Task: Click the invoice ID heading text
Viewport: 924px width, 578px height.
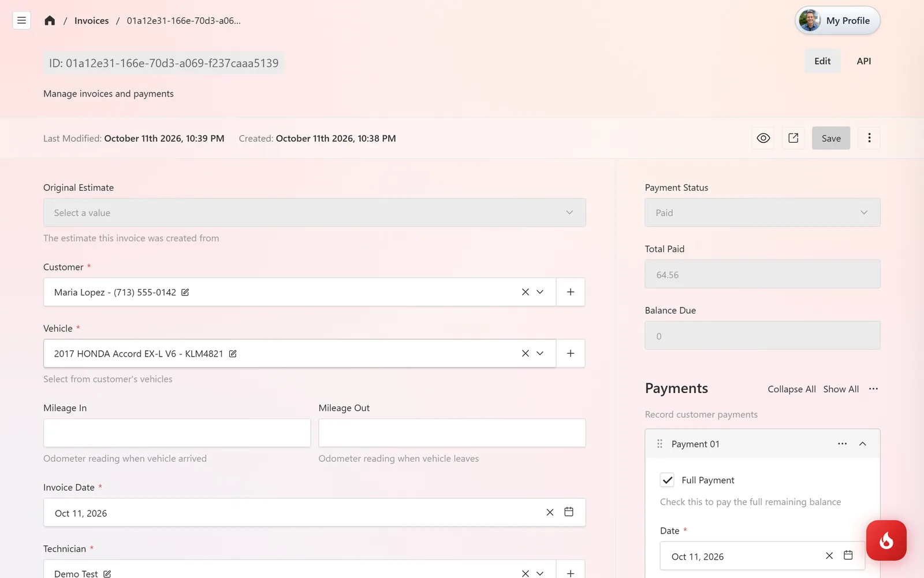Action: (163, 63)
